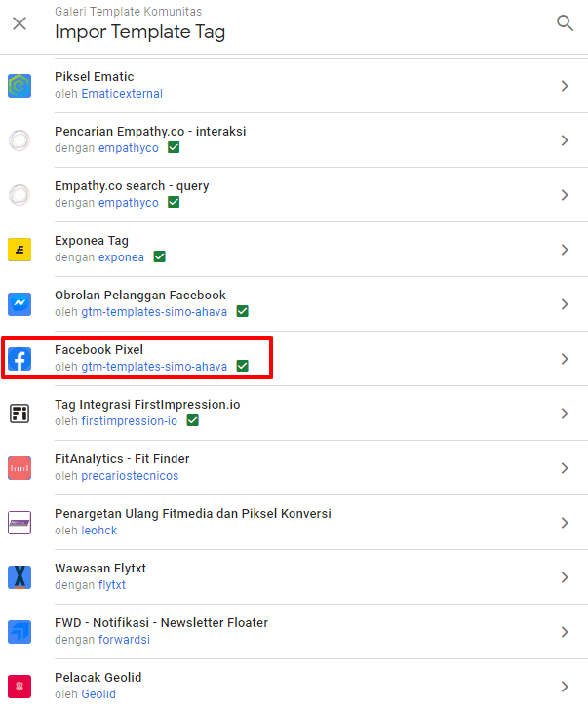588x710 pixels.
Task: Expand the Facebook Pixel row chevron
Action: [x=565, y=359]
